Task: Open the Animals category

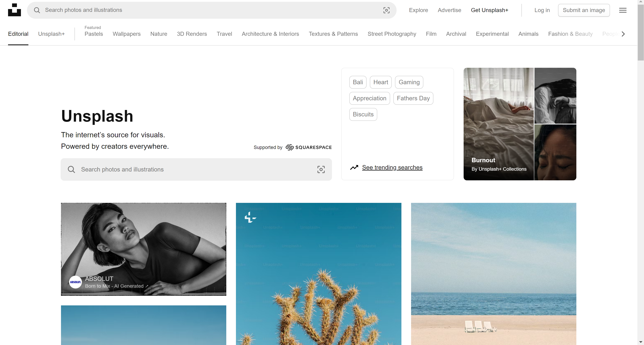Action: coord(528,34)
